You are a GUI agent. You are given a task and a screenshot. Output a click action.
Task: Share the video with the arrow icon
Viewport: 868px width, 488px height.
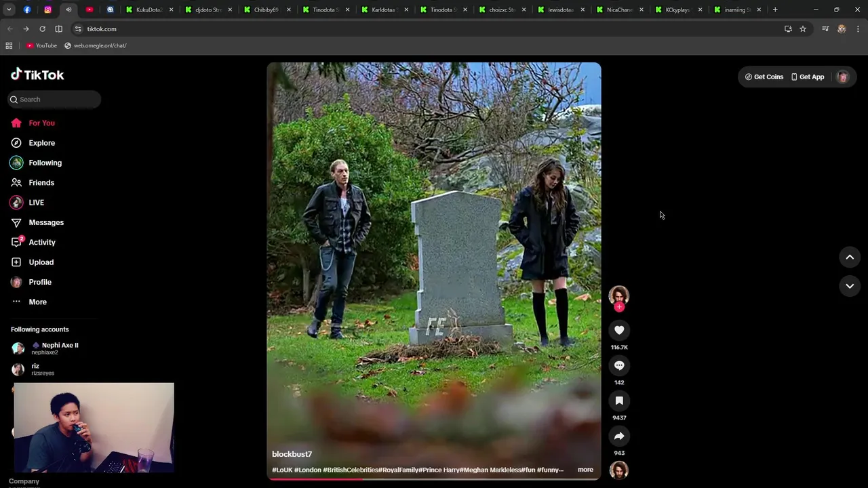click(x=619, y=436)
